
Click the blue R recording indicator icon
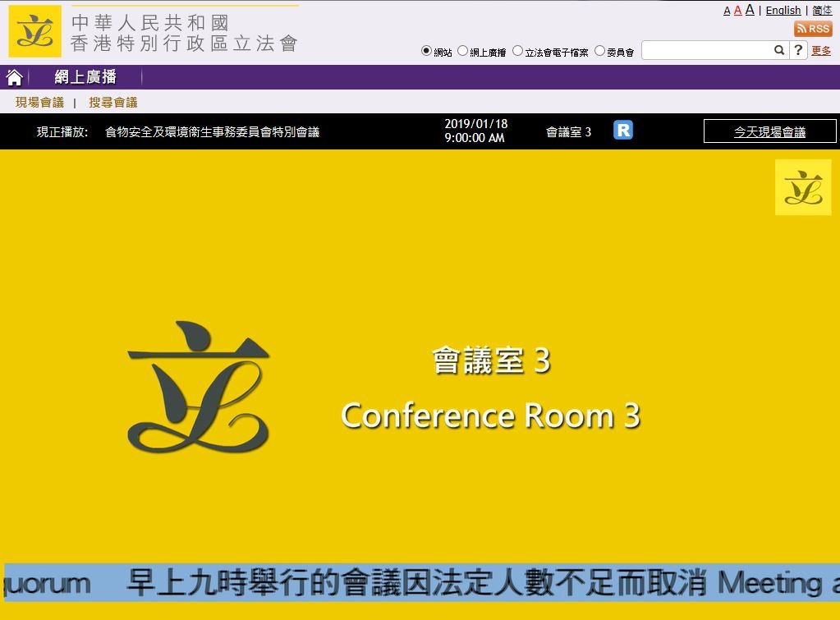pyautogui.click(x=622, y=130)
